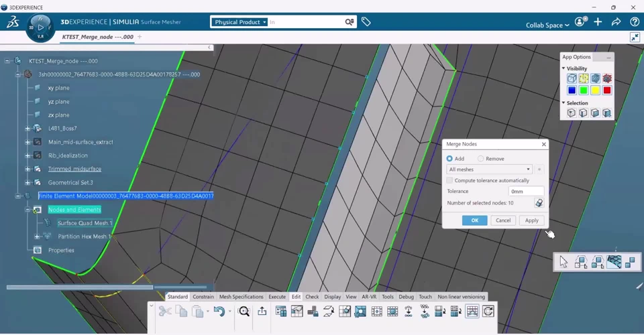Open the help question mark icon

click(x=635, y=22)
